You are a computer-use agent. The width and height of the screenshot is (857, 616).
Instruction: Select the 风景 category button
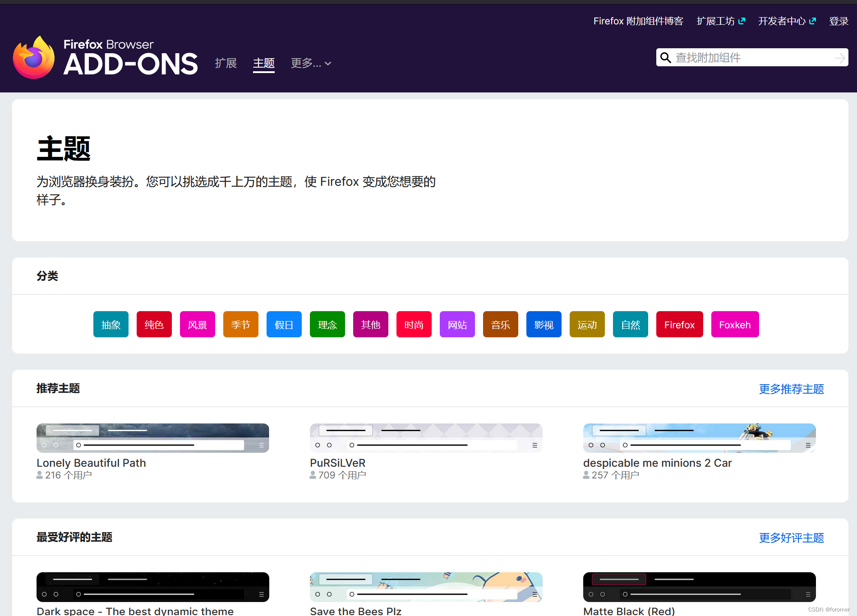tap(198, 324)
